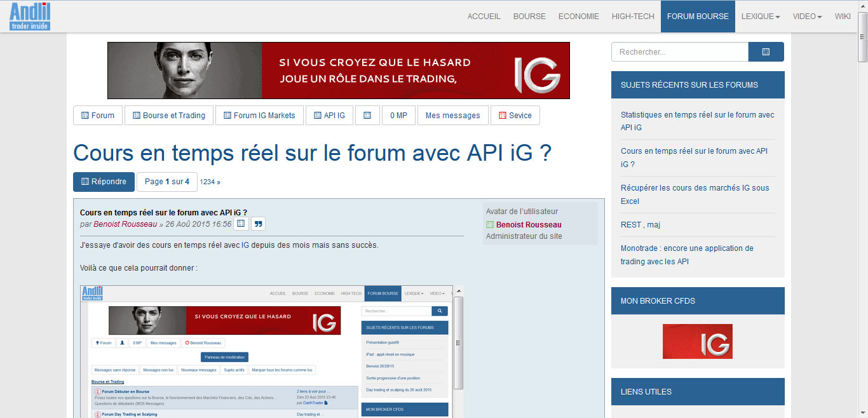Click the bold post subject line

(x=163, y=212)
